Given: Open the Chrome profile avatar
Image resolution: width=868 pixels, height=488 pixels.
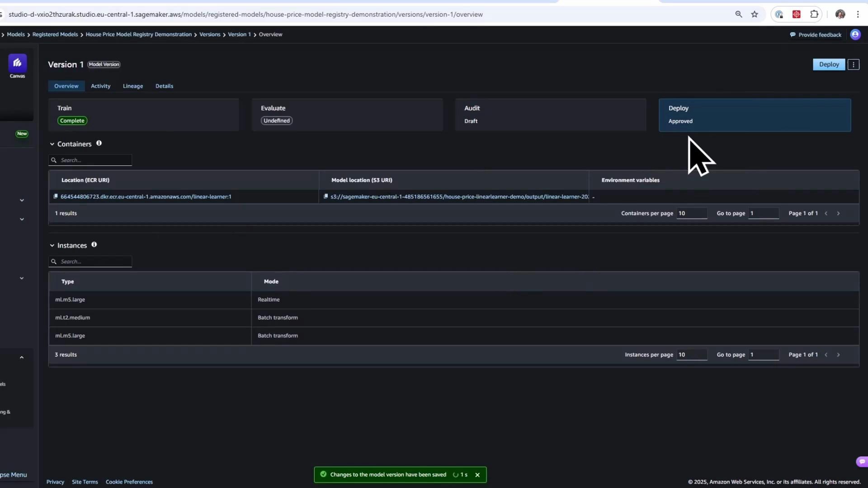Looking at the screenshot, I should click(840, 14).
